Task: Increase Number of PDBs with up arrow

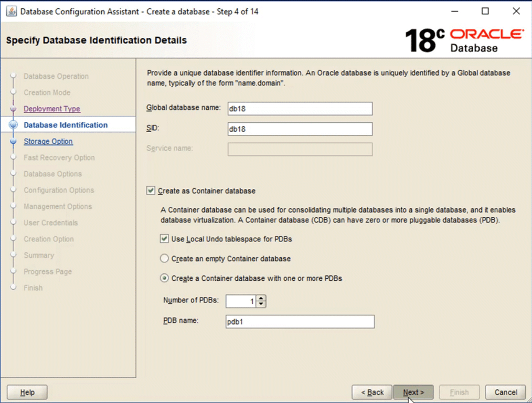Action: point(261,298)
